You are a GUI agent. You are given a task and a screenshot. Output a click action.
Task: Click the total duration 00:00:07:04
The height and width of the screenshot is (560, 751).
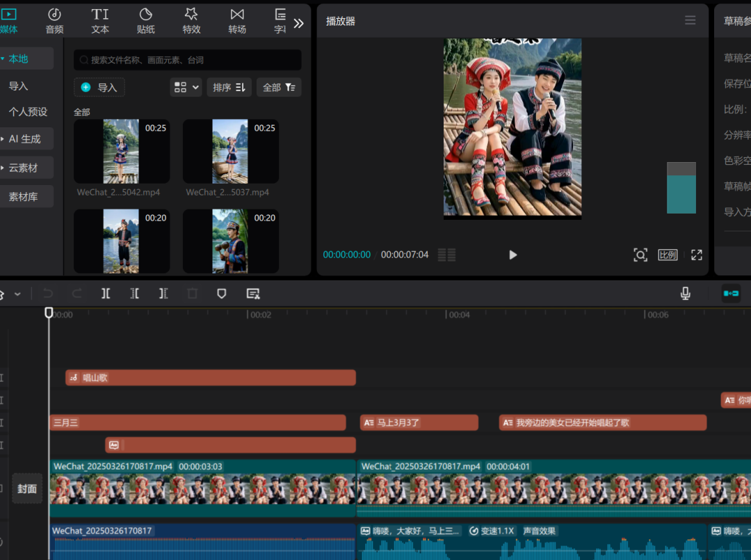click(x=405, y=255)
